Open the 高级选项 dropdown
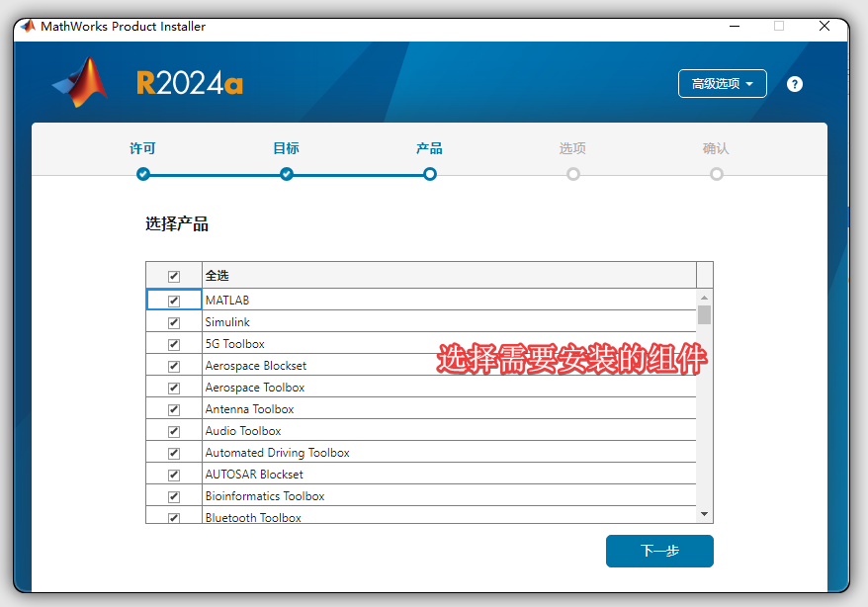 pos(722,84)
